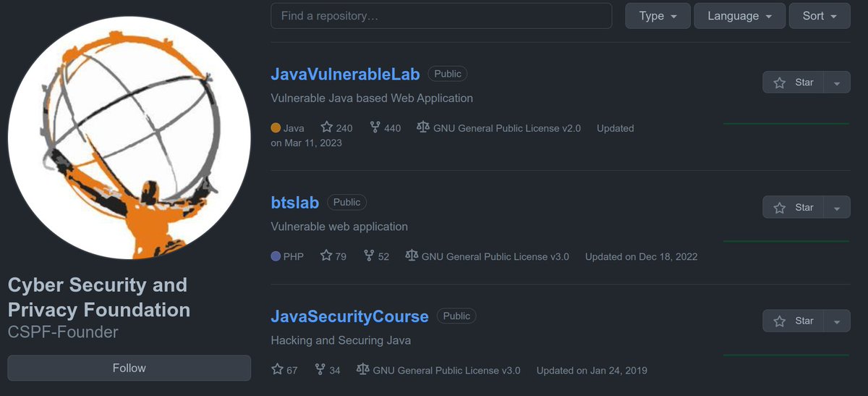Click the Public badge next to btslab
The height and width of the screenshot is (396, 868).
pos(347,203)
